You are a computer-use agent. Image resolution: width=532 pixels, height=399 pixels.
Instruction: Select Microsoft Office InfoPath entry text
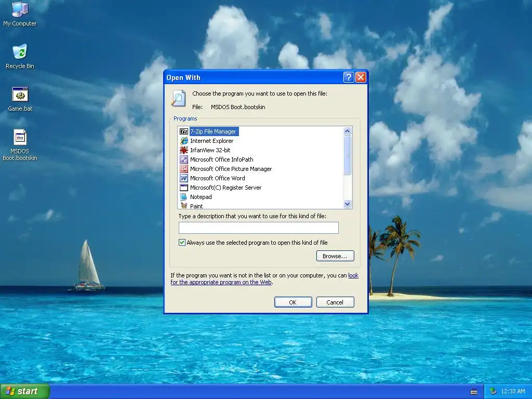[221, 159]
